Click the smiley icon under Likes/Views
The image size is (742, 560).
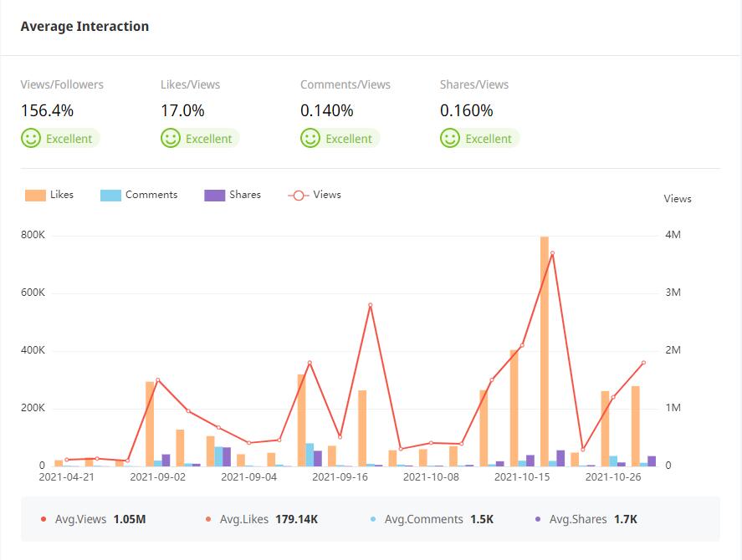(171, 138)
